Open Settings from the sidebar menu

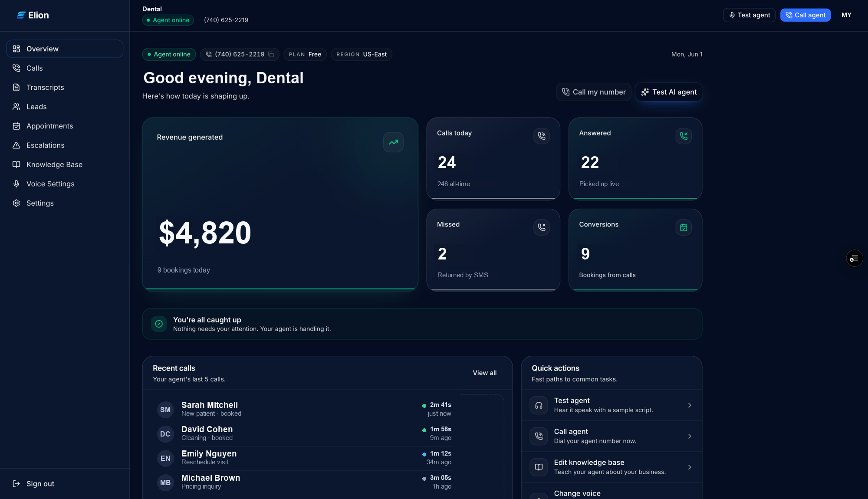point(65,203)
